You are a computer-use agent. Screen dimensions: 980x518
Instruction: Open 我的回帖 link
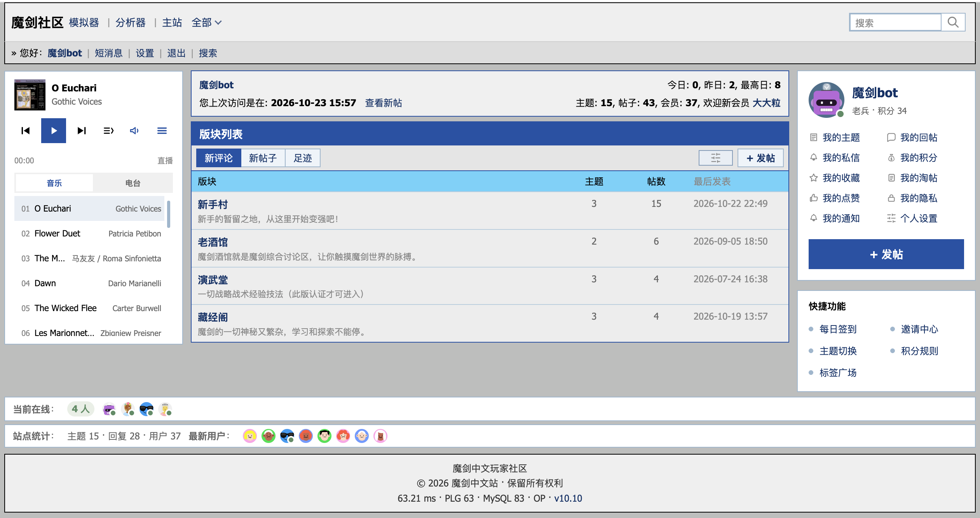[912, 137]
